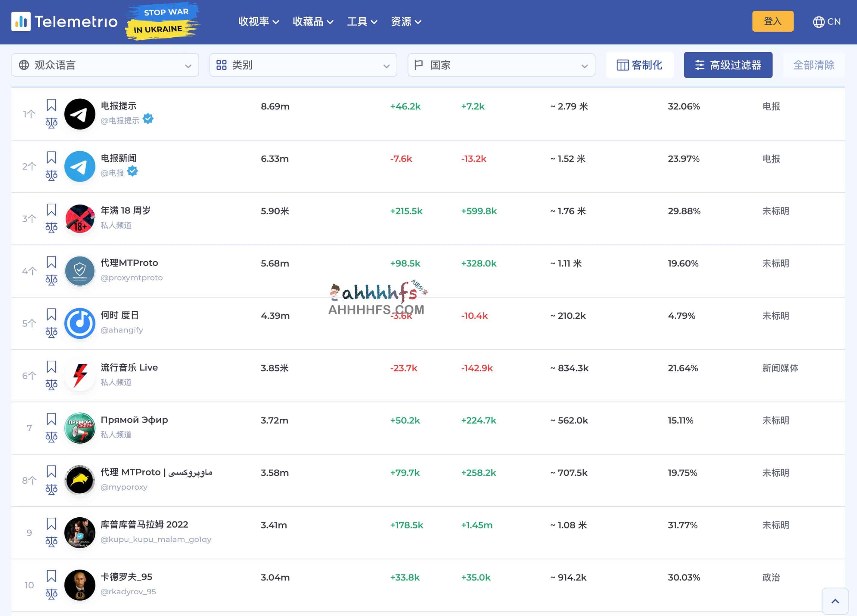
Task: Compare scales icon for 代理MTProto
Action: pyautogui.click(x=51, y=280)
